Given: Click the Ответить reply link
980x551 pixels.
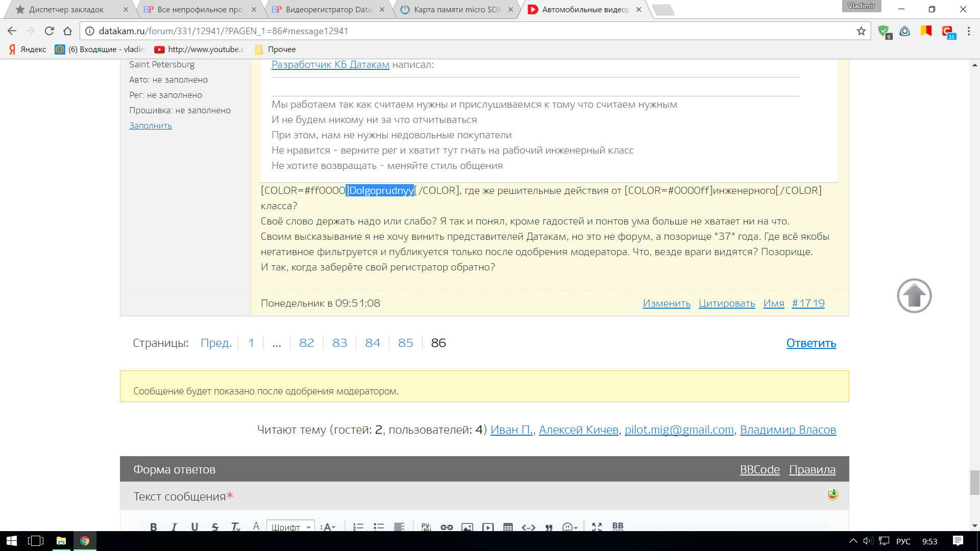Looking at the screenshot, I should pyautogui.click(x=811, y=343).
